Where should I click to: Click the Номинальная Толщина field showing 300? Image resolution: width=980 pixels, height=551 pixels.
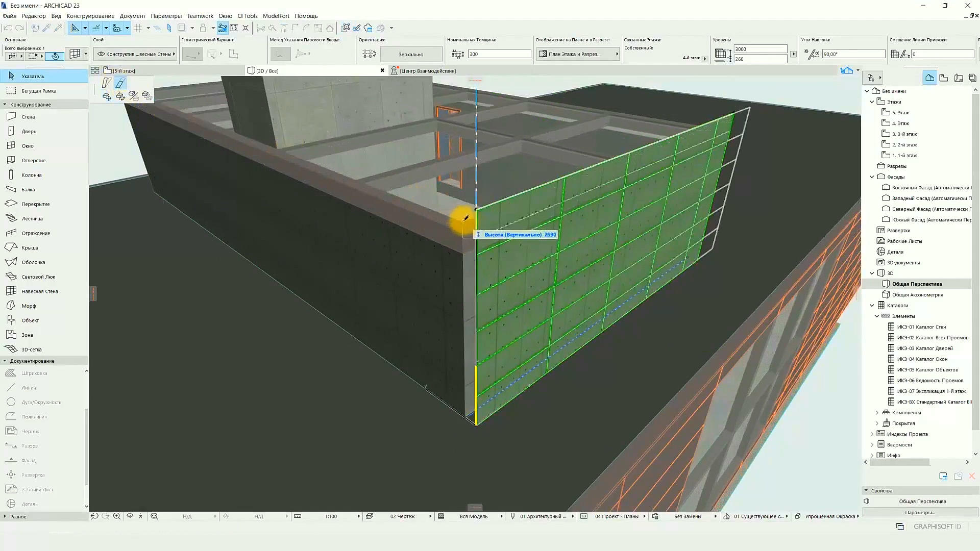pos(499,54)
